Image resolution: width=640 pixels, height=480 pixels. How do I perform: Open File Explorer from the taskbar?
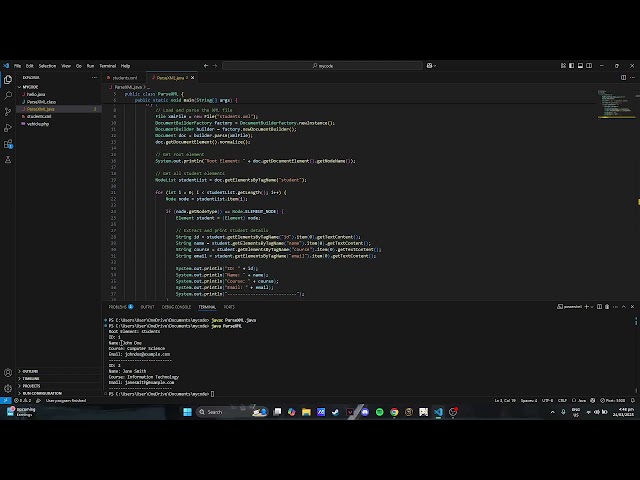pos(306,412)
